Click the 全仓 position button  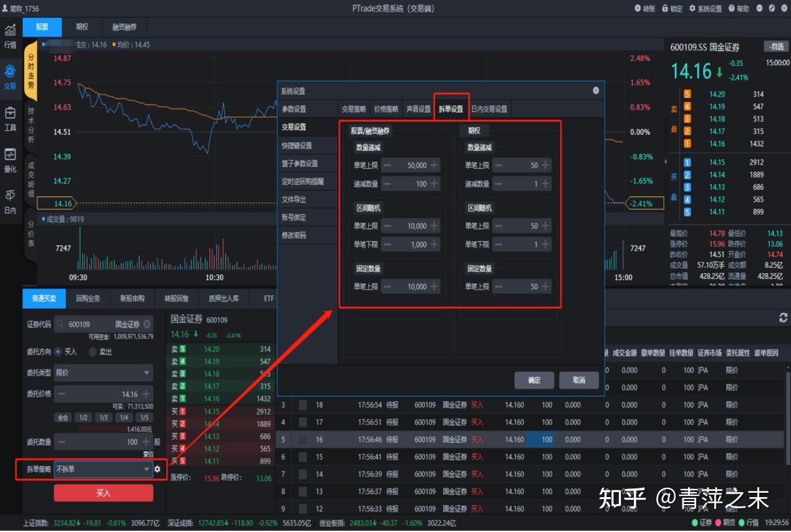[63, 417]
